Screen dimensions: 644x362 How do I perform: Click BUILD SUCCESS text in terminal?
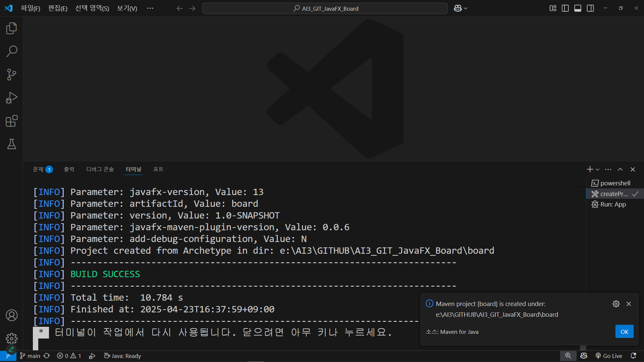[105, 274]
